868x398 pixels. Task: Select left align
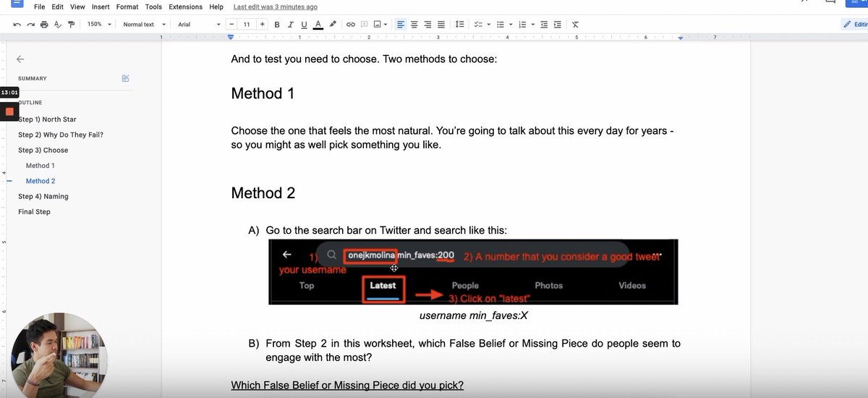click(401, 25)
